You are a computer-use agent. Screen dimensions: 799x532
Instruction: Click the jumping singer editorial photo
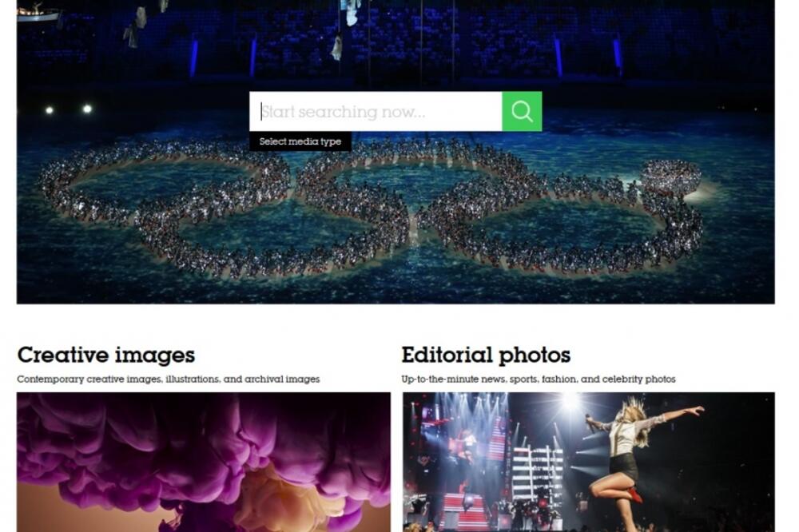[589, 462]
